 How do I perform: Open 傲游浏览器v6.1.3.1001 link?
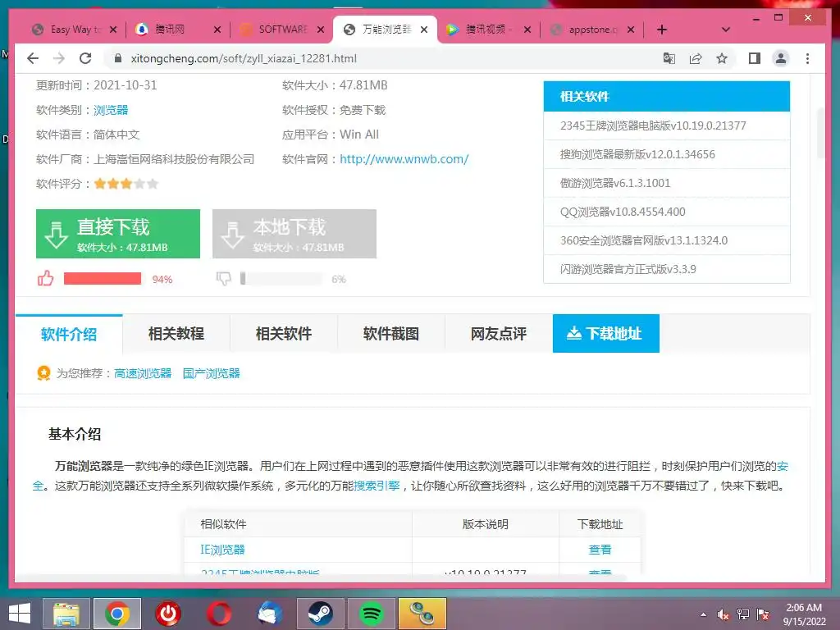coord(615,183)
